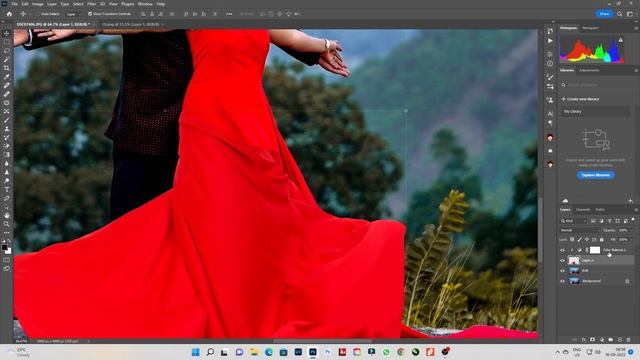Screen dimensions: 640x360
Task: Hide the Layer 1 layer
Action: (x=562, y=260)
